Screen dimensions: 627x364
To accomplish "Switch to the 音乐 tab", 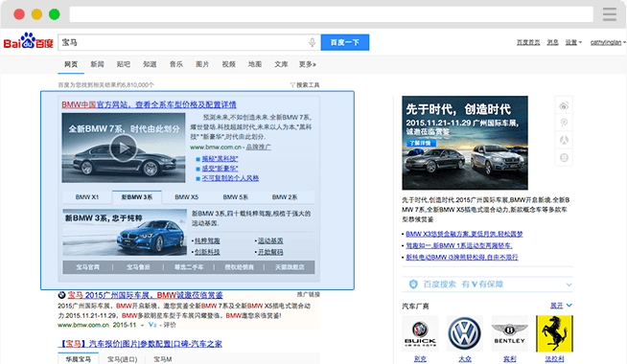I will 176,64.
